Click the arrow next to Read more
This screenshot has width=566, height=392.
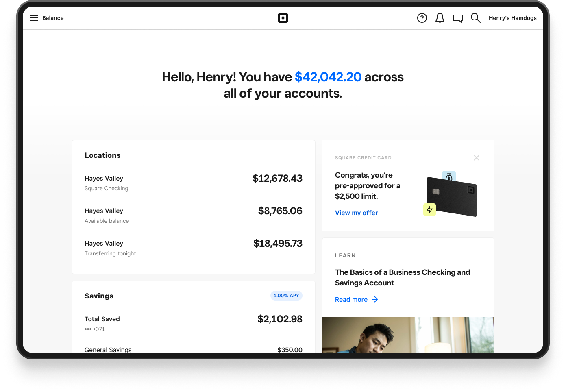pyautogui.click(x=375, y=300)
